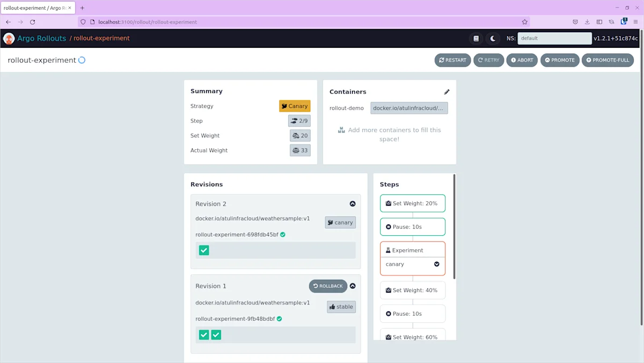The image size is (644, 363).
Task: Toggle dark mode with the moon icon
Action: coord(493,38)
